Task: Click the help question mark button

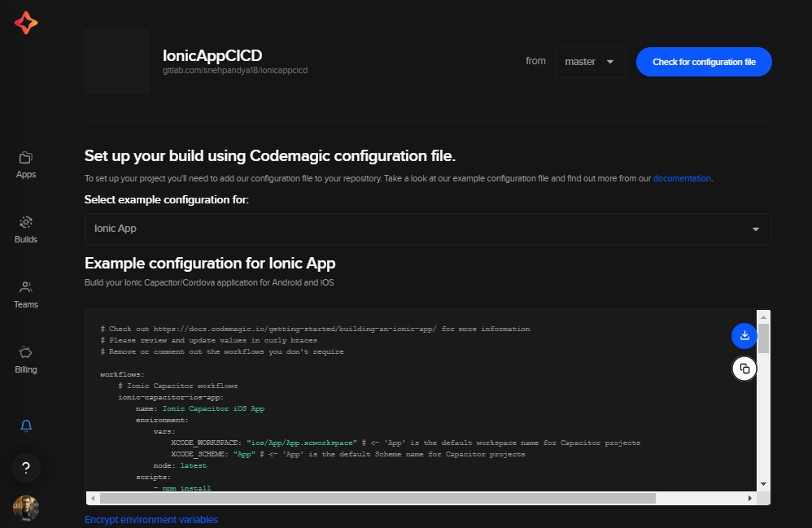Action: pos(26,468)
